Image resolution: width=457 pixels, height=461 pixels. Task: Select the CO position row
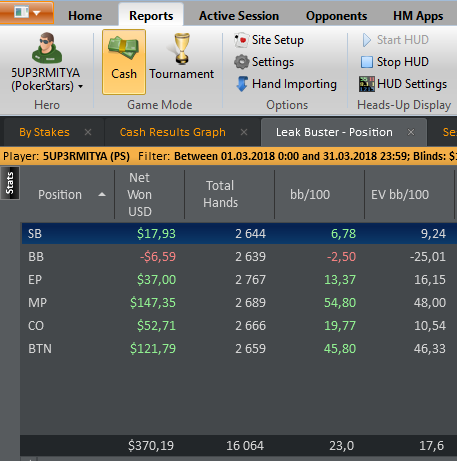(x=239, y=326)
